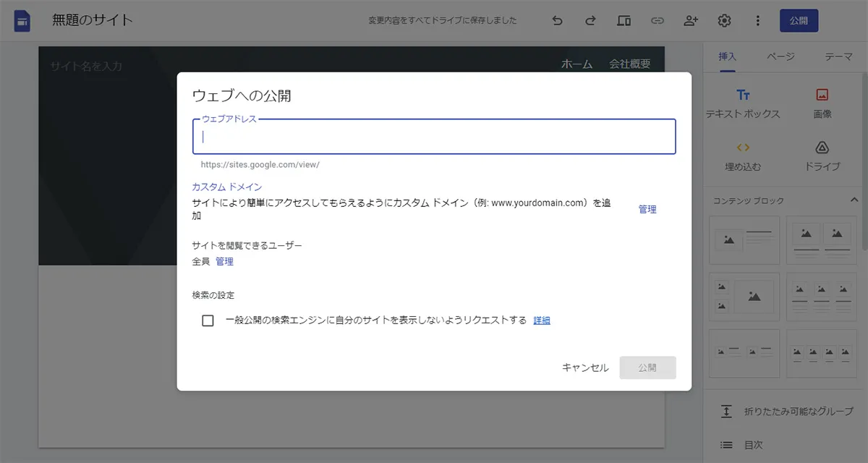Click the キャンセル button
Image resolution: width=868 pixels, height=463 pixels.
pyautogui.click(x=584, y=368)
